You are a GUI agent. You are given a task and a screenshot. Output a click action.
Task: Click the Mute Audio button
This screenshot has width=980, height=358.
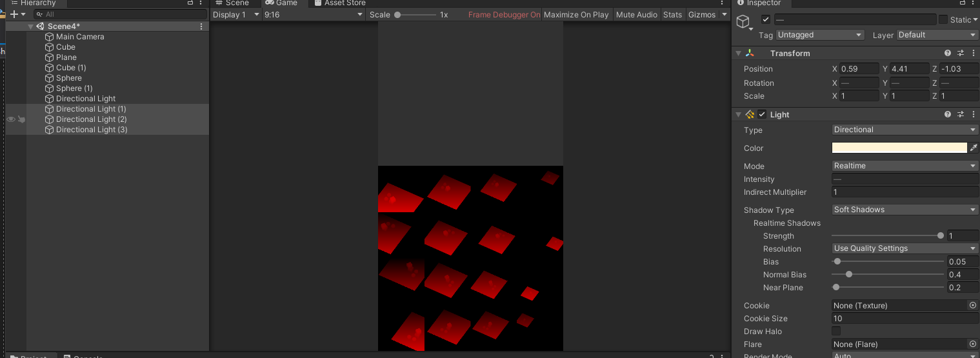[x=636, y=15]
